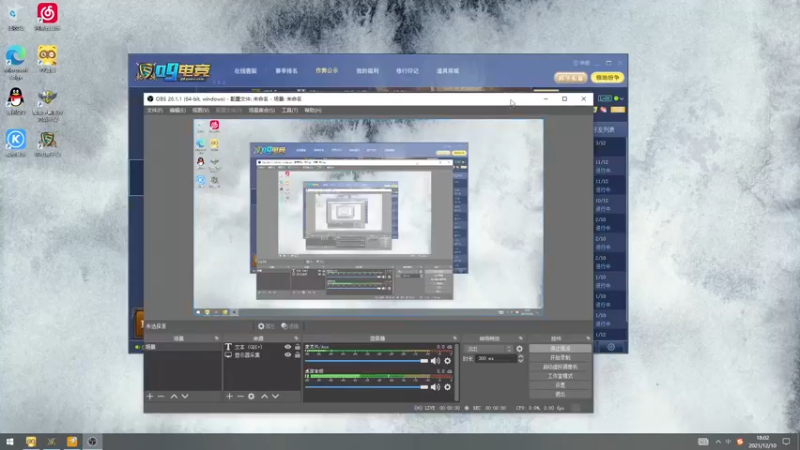Pop out the Controls dock
This screenshot has width=800, height=450.
588,338
